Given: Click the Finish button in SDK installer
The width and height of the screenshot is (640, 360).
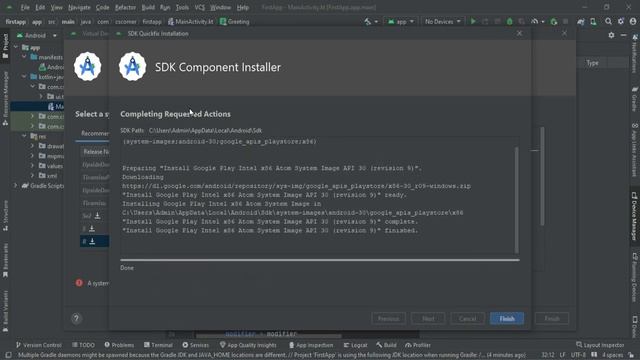Looking at the screenshot, I should tap(507, 318).
